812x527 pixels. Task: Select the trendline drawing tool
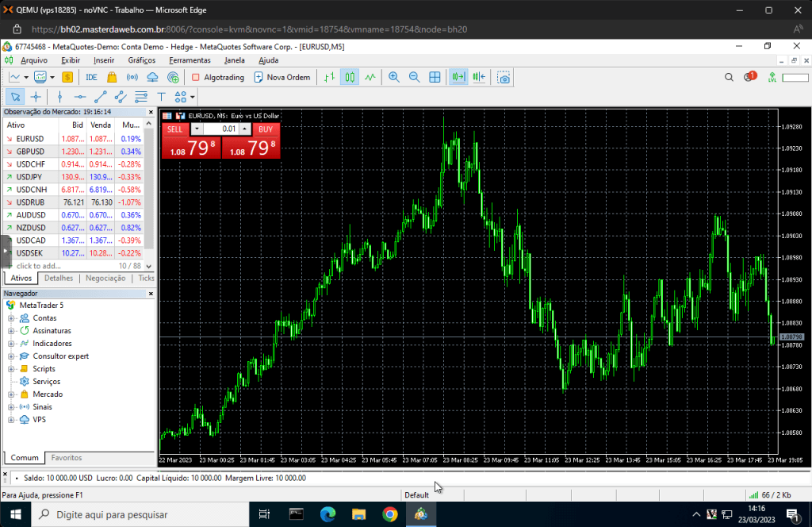pyautogui.click(x=100, y=97)
